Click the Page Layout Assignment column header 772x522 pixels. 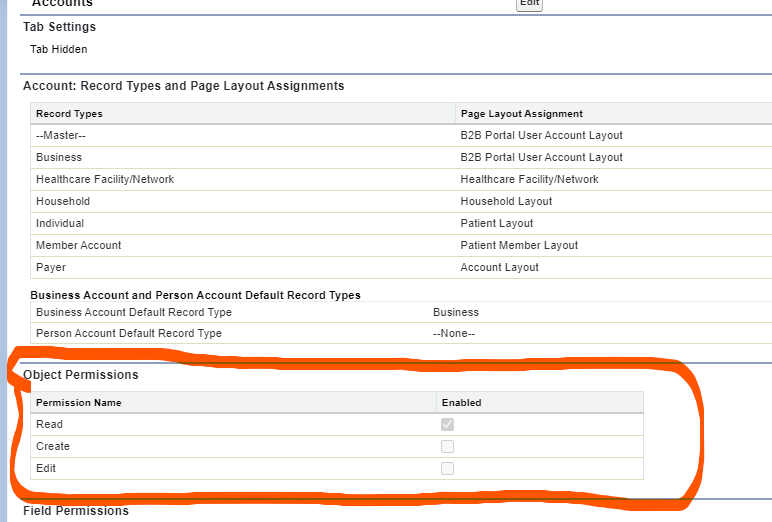(x=521, y=113)
